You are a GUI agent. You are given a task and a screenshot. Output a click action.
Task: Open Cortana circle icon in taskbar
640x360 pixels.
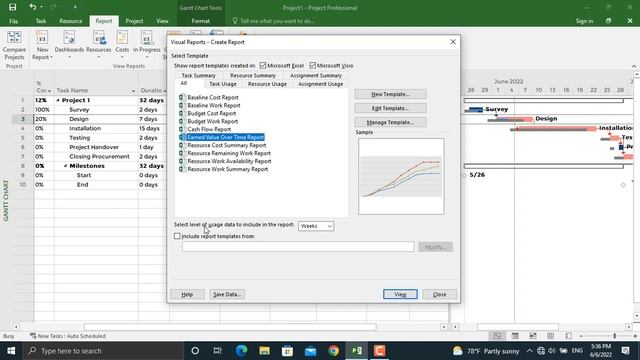point(195,351)
